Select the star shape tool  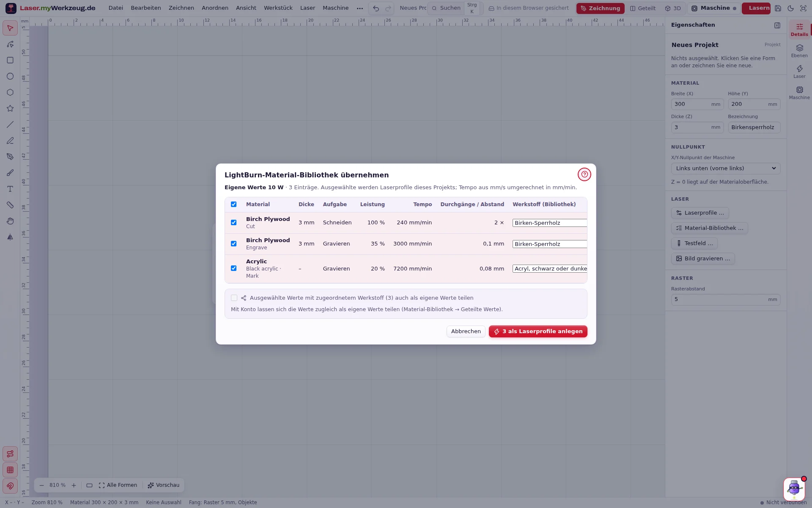pyautogui.click(x=10, y=109)
